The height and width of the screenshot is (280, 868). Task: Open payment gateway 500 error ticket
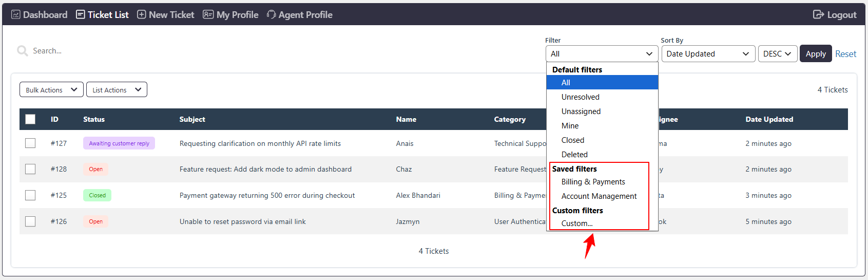click(267, 195)
